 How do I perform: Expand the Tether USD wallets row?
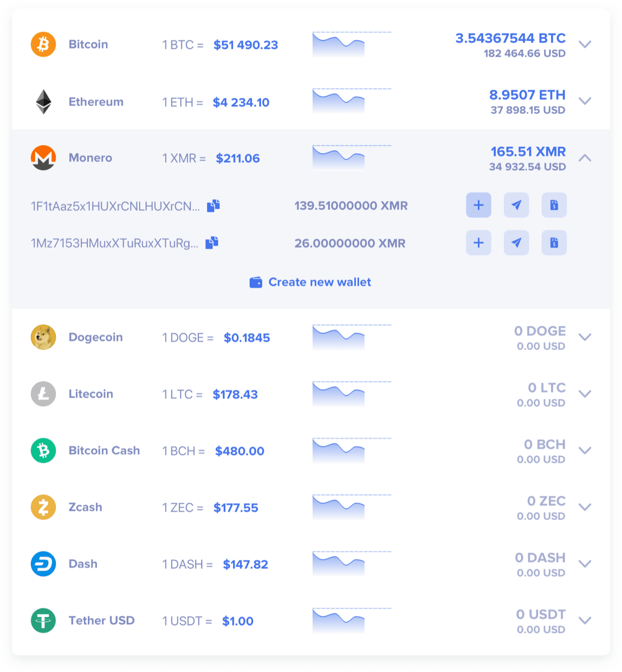[585, 621]
